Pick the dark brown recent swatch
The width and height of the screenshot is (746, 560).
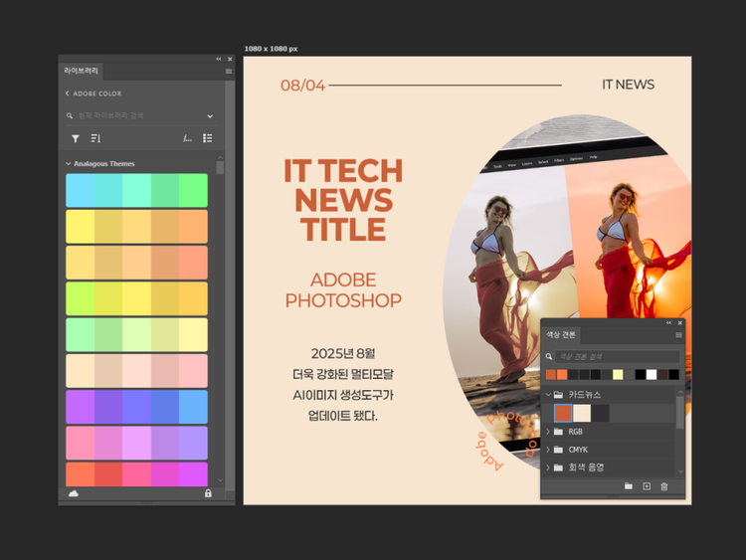pyautogui.click(x=662, y=375)
